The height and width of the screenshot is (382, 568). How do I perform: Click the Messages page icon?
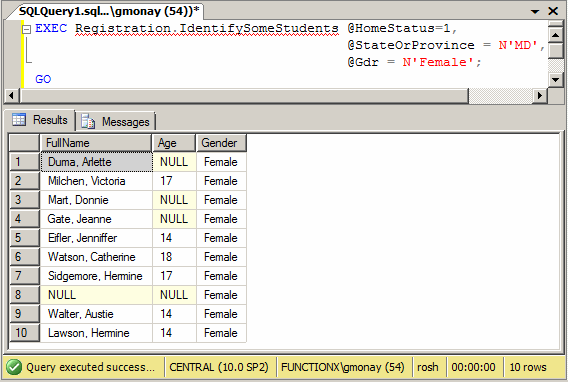(88, 121)
